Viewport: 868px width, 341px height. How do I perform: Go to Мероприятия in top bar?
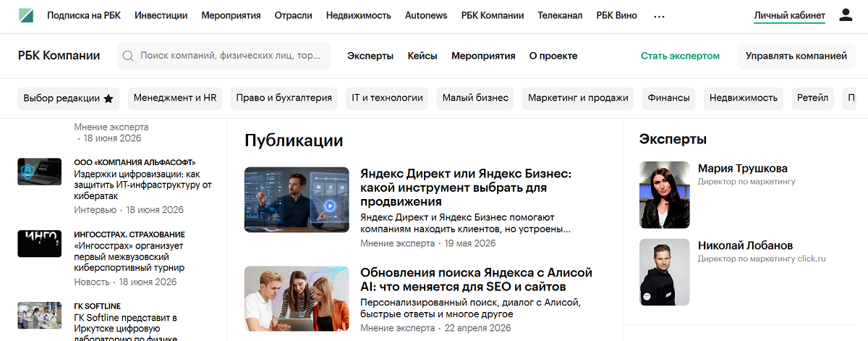[x=231, y=15]
